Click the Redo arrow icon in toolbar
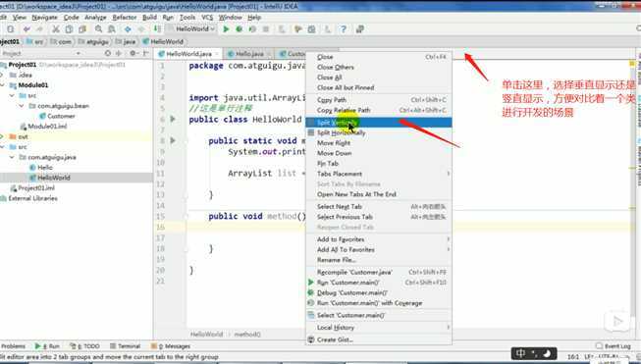This screenshot has width=641, height=364. click(x=39, y=29)
